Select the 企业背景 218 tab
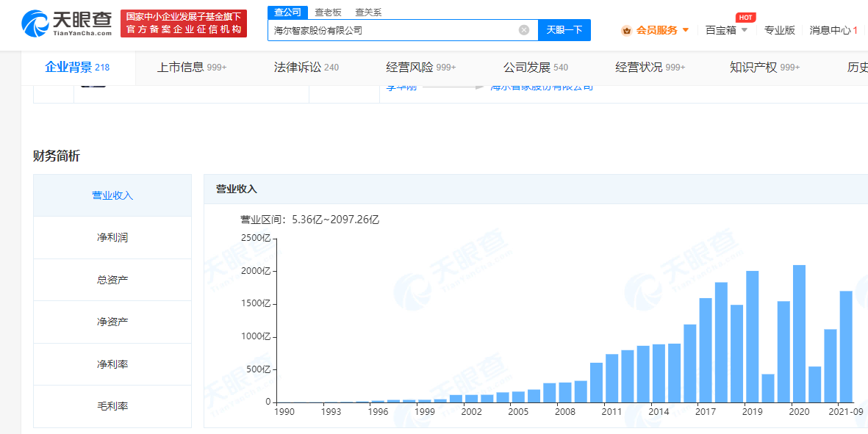This screenshot has height=434, width=868. [x=77, y=68]
